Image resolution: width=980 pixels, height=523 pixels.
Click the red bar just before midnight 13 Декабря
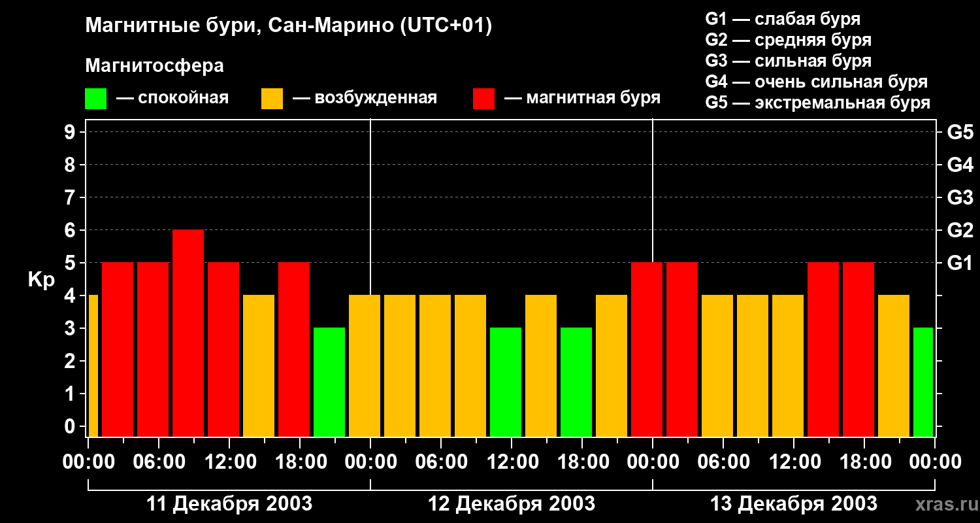click(647, 349)
